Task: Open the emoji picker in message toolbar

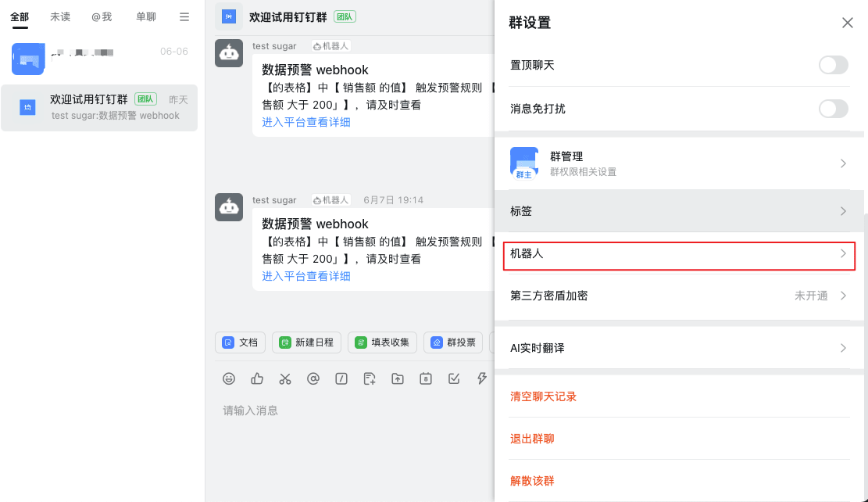Action: [x=229, y=378]
